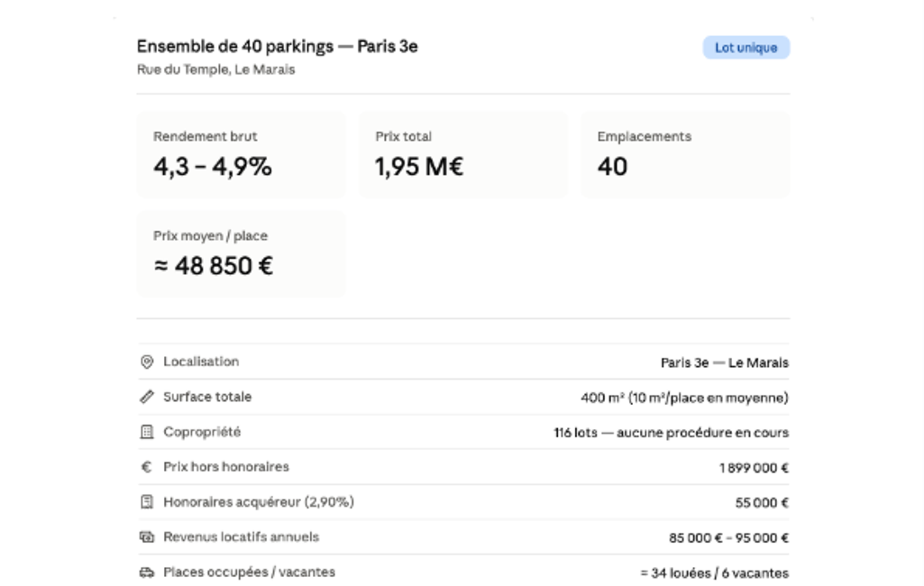The height and width of the screenshot is (586, 924).
Task: Click the building icon beside Copropriété
Action: (147, 432)
